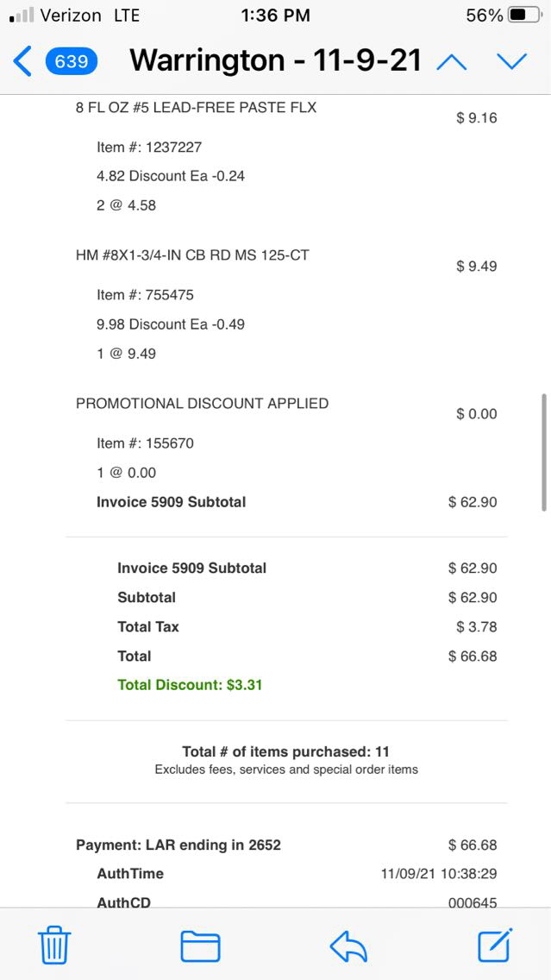
Task: Select item number 1237227
Action: click(x=149, y=147)
